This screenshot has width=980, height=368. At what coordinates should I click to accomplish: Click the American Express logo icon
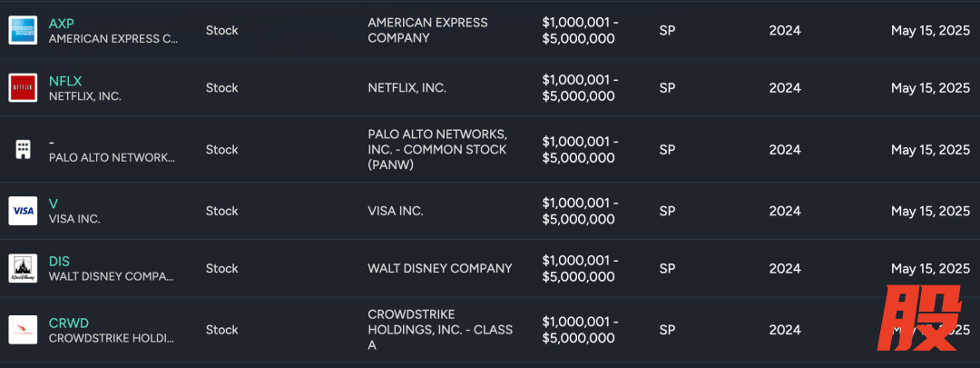coord(23,31)
